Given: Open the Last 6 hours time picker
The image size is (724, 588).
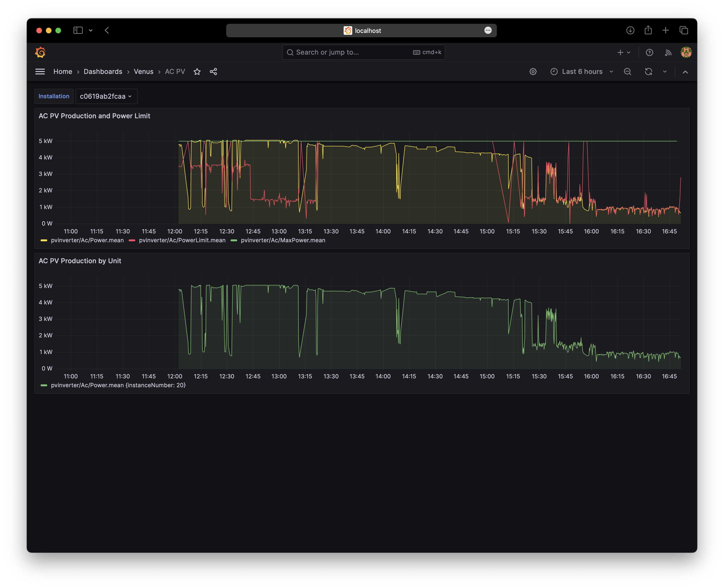Looking at the screenshot, I should pyautogui.click(x=582, y=72).
